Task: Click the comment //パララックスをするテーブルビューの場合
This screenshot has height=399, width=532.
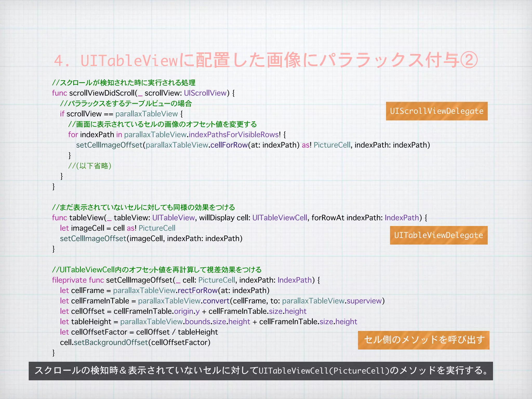Action: pos(126,103)
